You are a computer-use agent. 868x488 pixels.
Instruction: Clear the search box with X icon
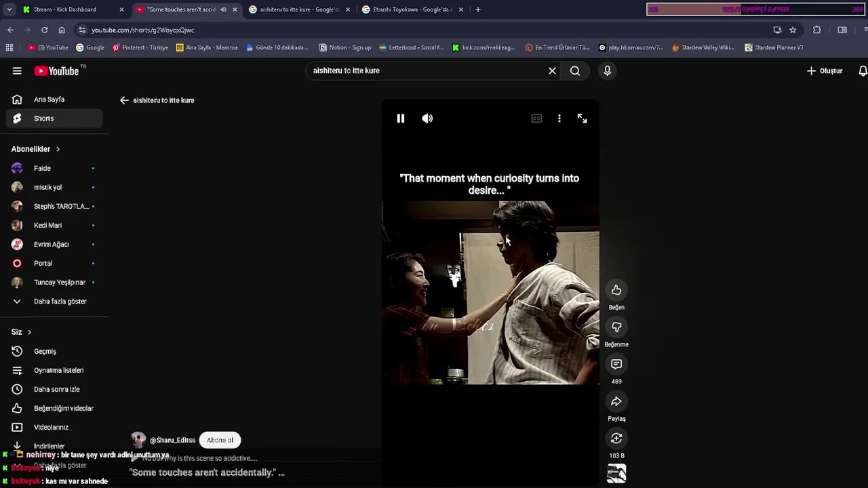tap(552, 70)
